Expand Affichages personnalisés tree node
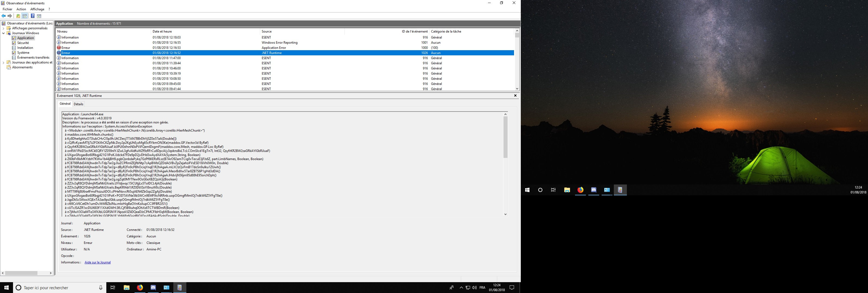Viewport: 868px width, 293px height. coord(4,28)
